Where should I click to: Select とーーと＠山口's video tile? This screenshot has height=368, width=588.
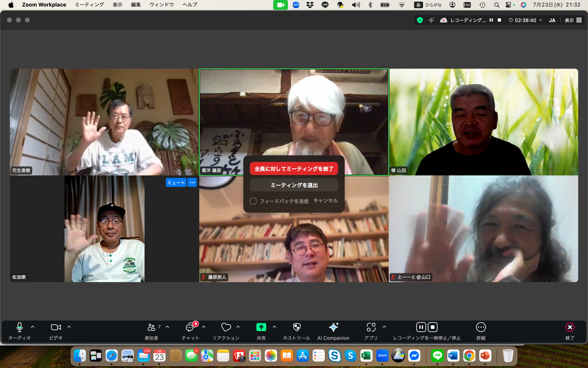tap(484, 229)
